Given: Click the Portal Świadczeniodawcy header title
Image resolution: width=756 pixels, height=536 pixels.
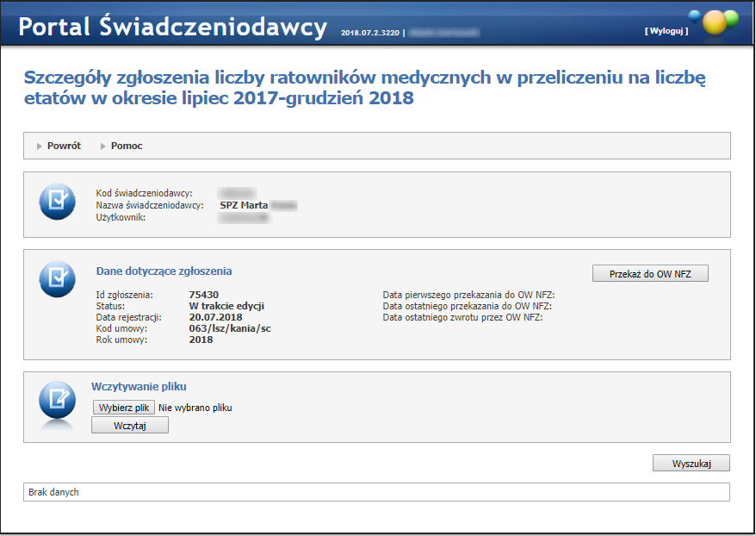Looking at the screenshot, I should point(172,27).
